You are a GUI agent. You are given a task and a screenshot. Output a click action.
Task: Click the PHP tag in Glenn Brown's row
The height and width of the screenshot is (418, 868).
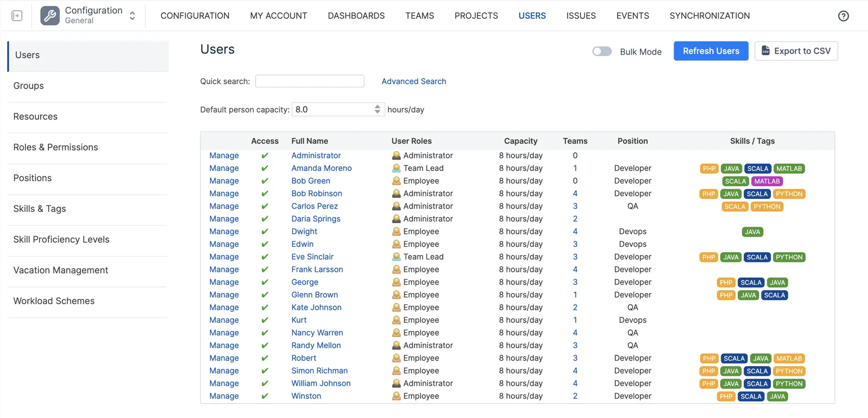click(x=726, y=295)
